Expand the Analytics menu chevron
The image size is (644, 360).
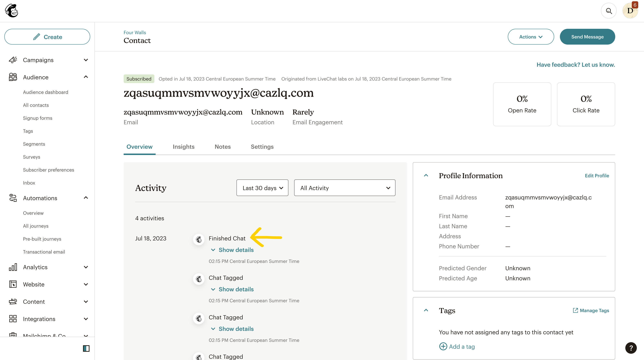[x=86, y=267]
